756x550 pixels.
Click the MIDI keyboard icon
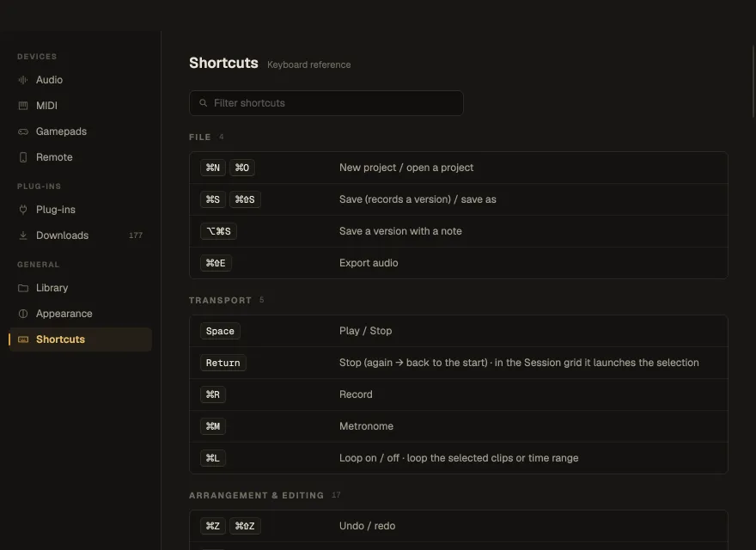(22, 106)
